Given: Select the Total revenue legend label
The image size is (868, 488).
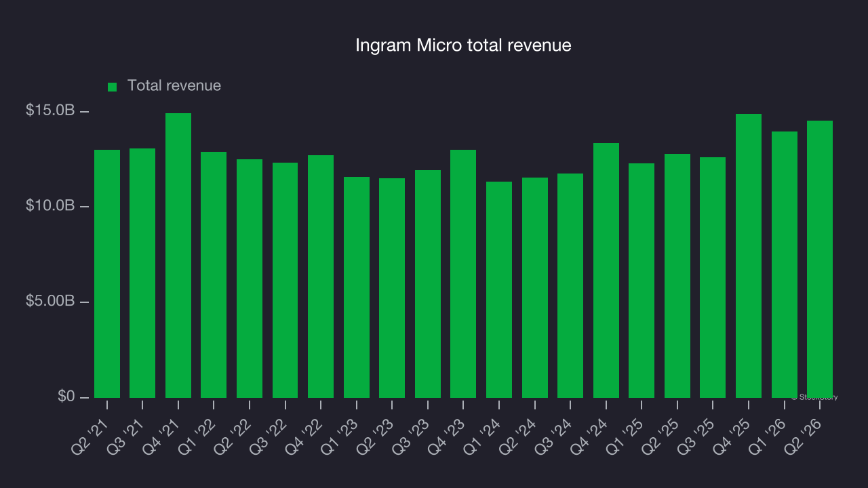Looking at the screenshot, I should [174, 86].
